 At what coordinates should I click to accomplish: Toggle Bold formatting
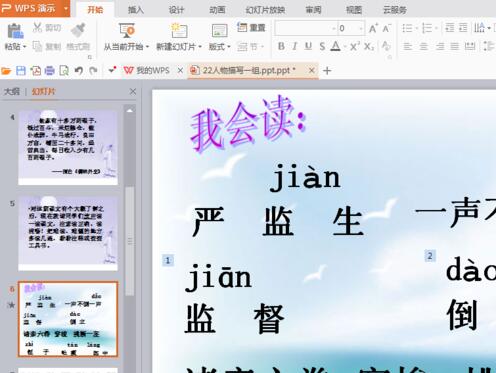tap(281, 46)
